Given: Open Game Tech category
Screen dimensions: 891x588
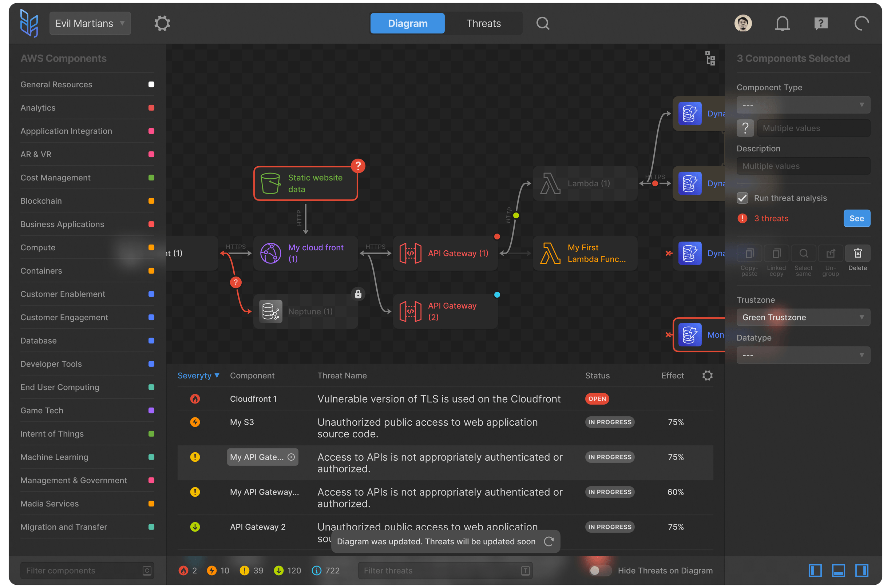Looking at the screenshot, I should (x=87, y=410).
